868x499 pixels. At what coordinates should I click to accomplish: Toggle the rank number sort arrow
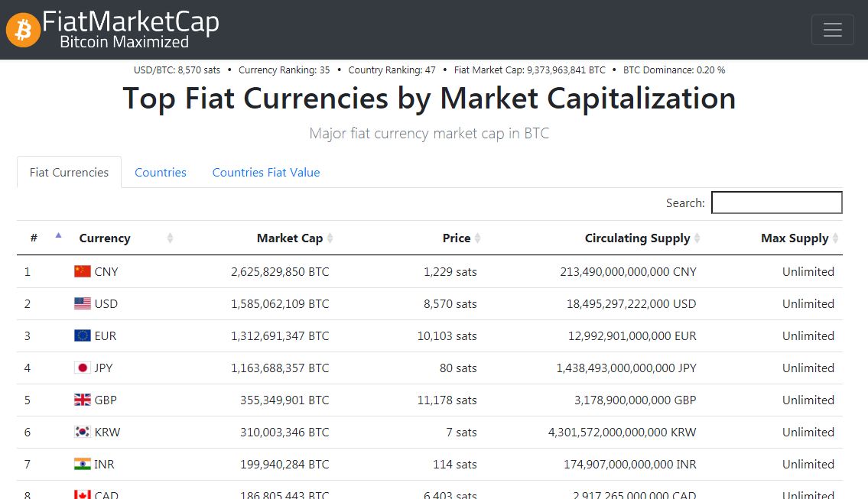58,236
